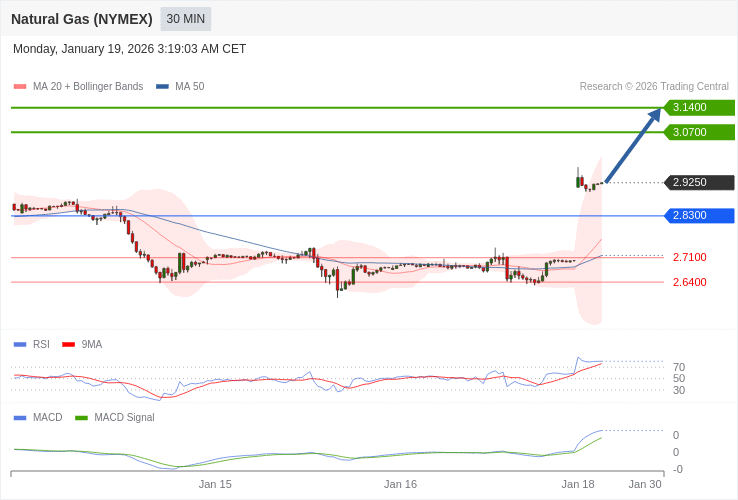Click the 2.8300 pivot price tag

coord(699,216)
